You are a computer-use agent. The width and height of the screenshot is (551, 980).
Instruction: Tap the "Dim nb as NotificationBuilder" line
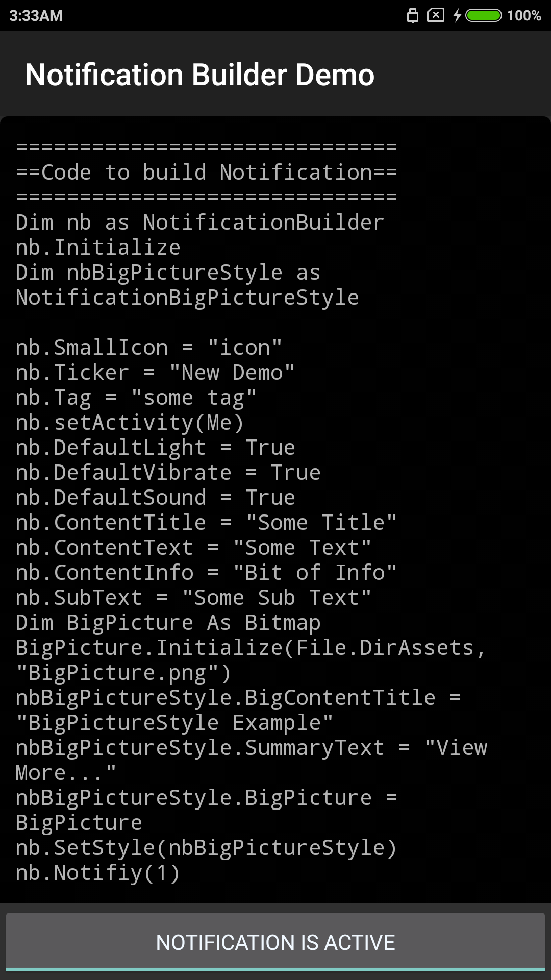click(x=199, y=223)
